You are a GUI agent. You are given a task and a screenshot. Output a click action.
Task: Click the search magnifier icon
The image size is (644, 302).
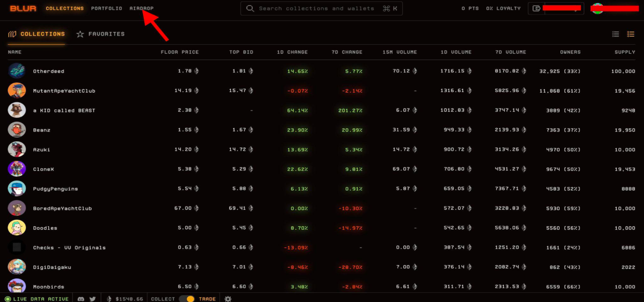250,8
